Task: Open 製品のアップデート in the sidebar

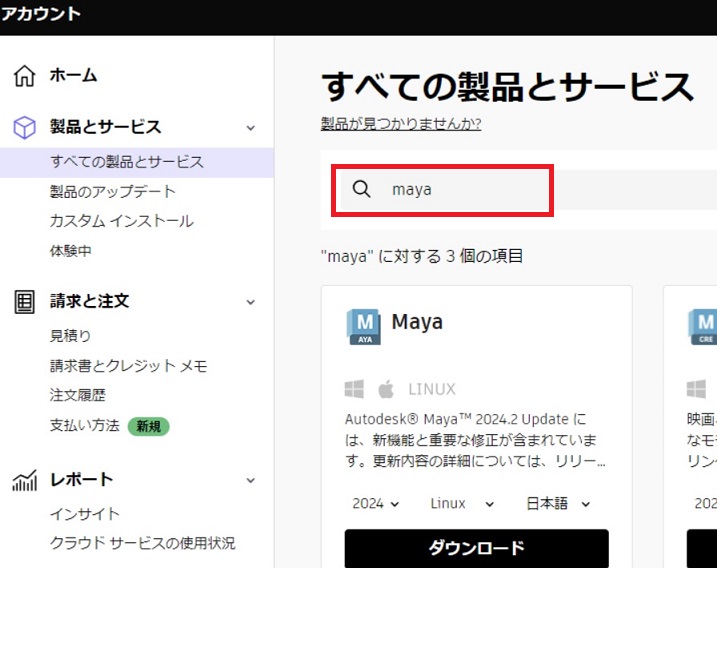Action: (x=112, y=192)
